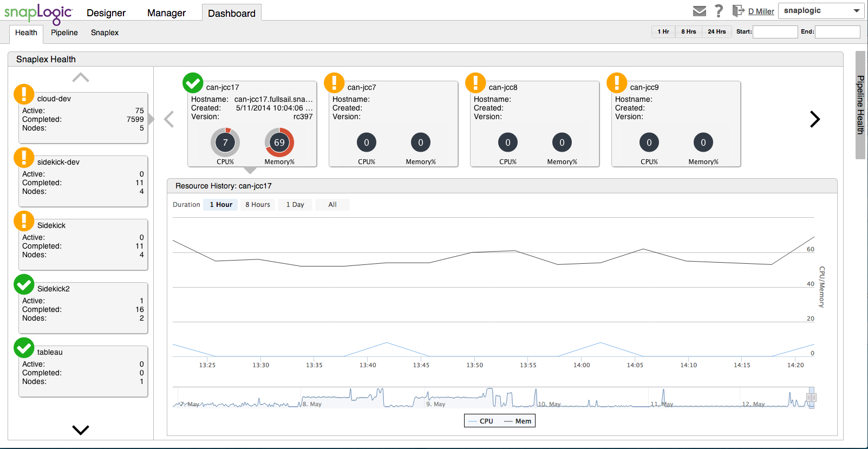The image size is (868, 449).
Task: Expand the Pipeline Health side panel
Action: [x=860, y=105]
